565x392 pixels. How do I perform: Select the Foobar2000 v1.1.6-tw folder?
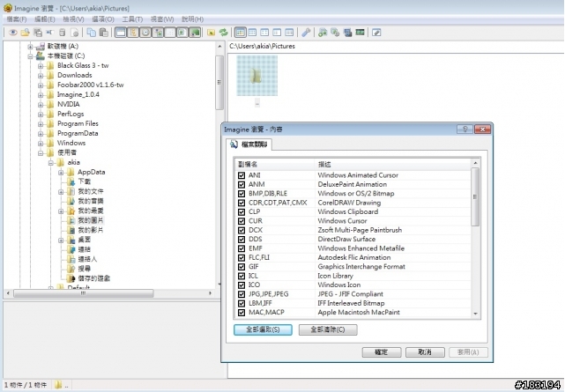point(91,85)
